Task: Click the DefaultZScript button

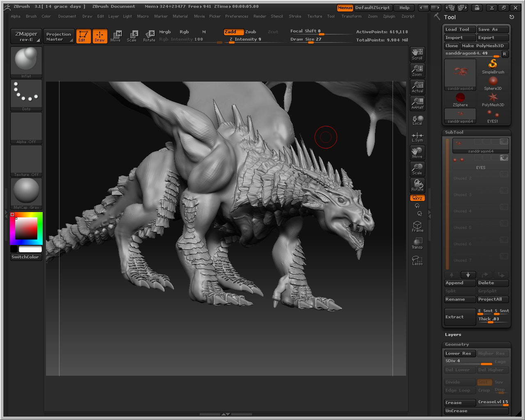Action: [x=372, y=8]
